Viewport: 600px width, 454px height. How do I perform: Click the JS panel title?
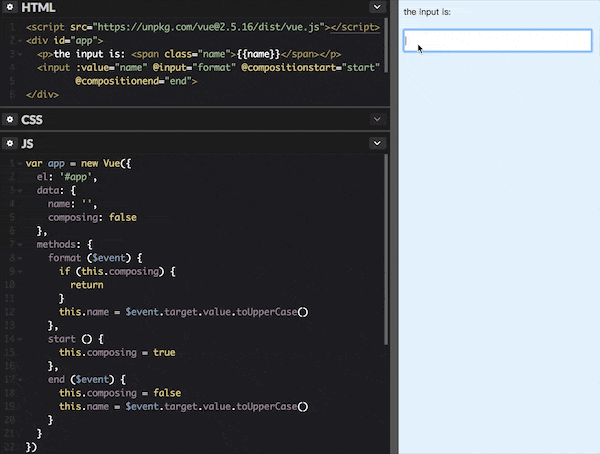[27, 144]
